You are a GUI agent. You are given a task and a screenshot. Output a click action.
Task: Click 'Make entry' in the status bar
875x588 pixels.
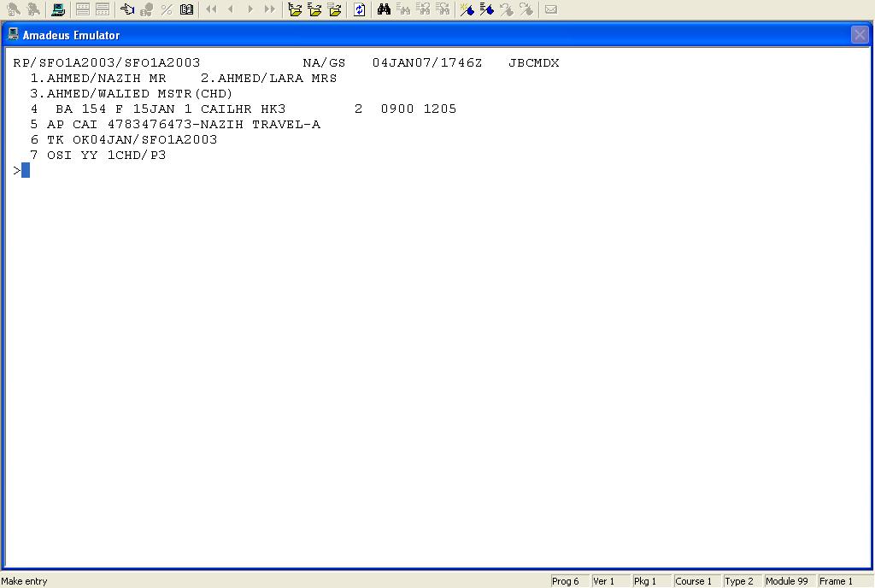[x=24, y=581]
